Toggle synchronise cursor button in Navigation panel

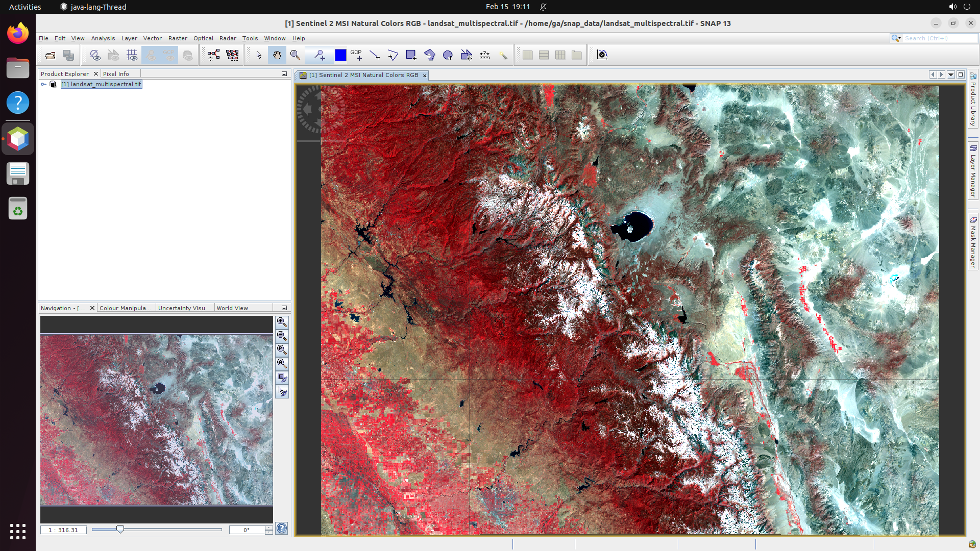tap(282, 392)
